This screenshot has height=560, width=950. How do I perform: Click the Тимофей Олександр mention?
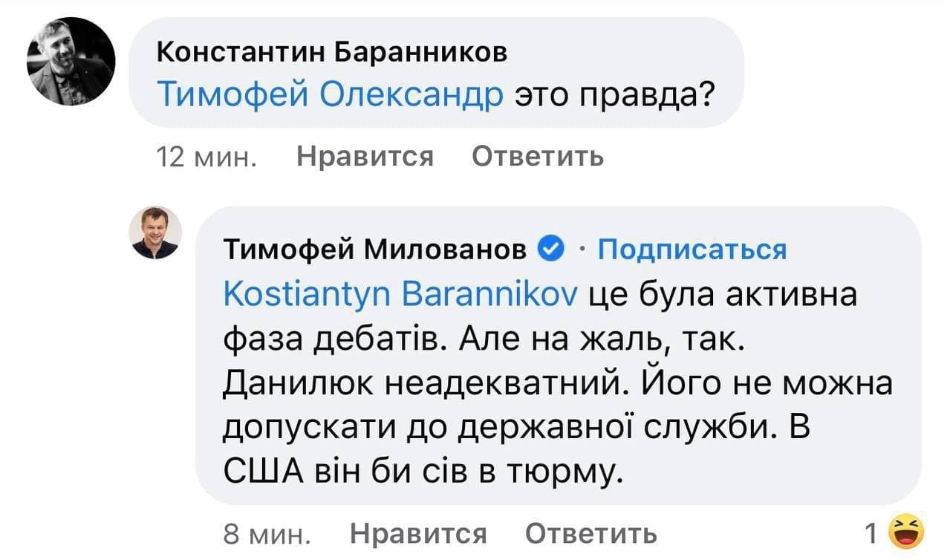332,95
